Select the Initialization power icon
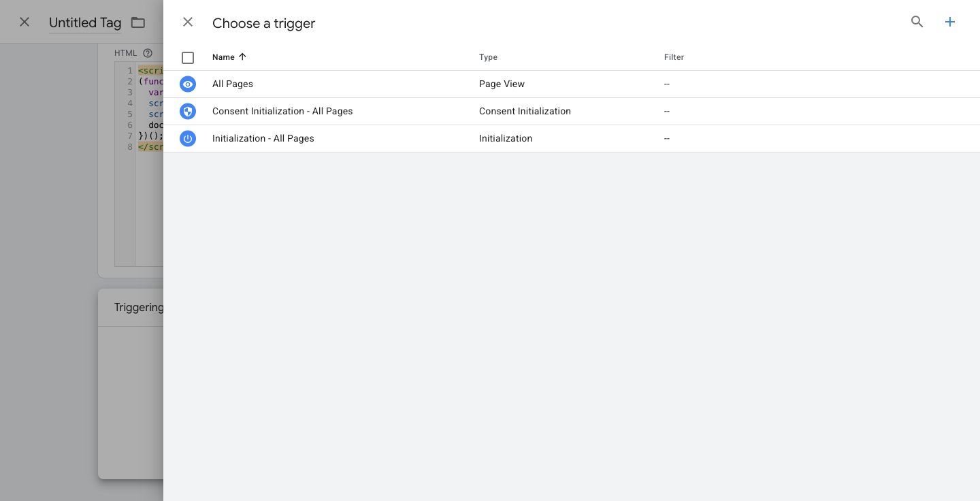The height and width of the screenshot is (501, 980). point(188,138)
